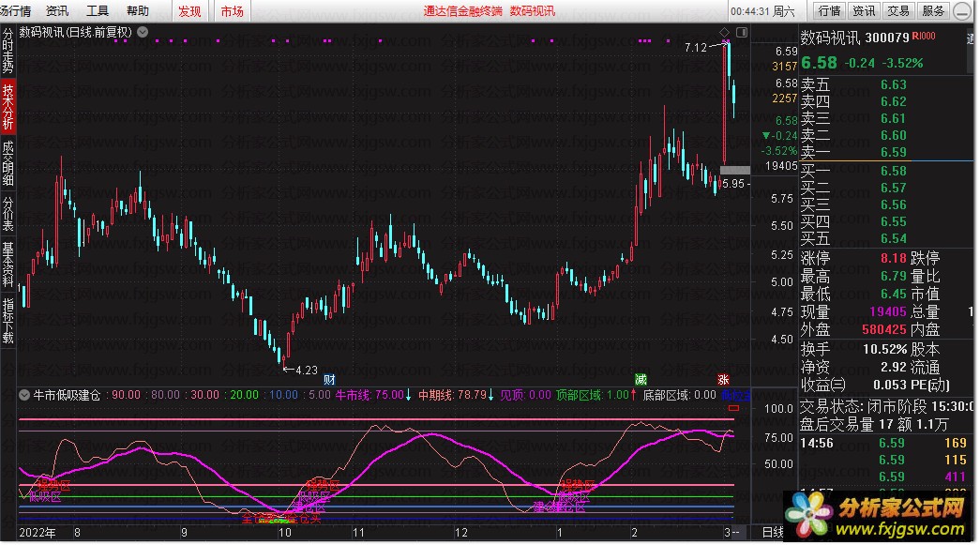Select the 指标下载 sidebar tab
Viewport: 980px width, 545px height.
[x=8, y=320]
